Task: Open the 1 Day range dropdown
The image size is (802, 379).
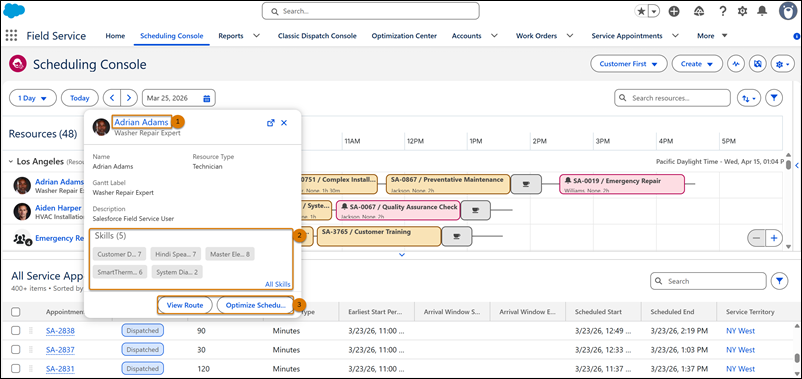Action: click(33, 98)
